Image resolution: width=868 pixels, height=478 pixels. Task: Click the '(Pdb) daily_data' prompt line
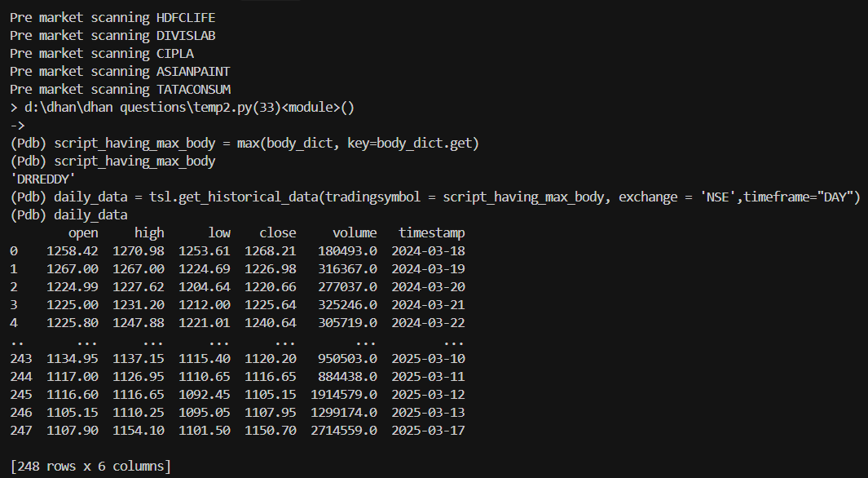coord(68,215)
